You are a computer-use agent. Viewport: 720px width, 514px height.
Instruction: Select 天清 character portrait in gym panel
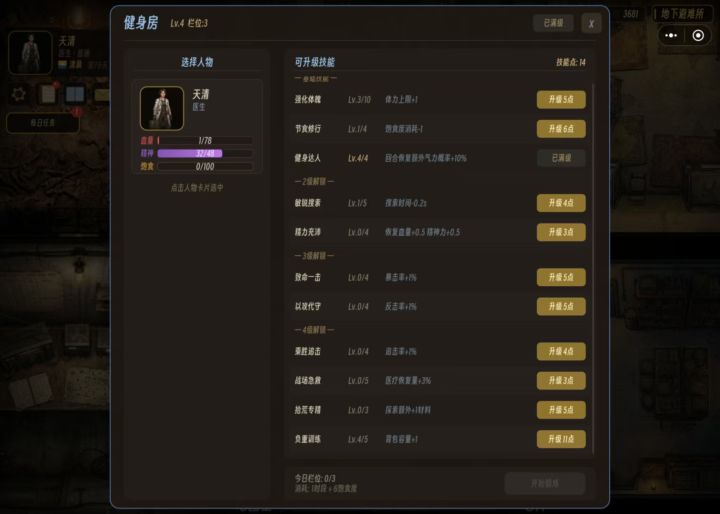coord(162,108)
